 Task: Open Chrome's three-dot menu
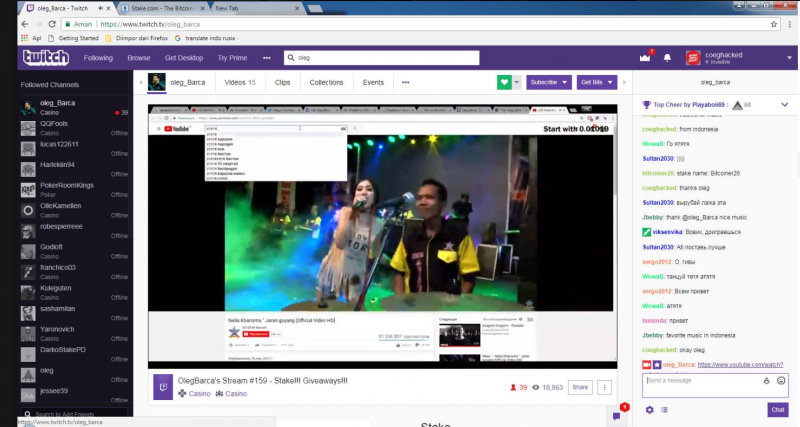pyautogui.click(x=790, y=24)
